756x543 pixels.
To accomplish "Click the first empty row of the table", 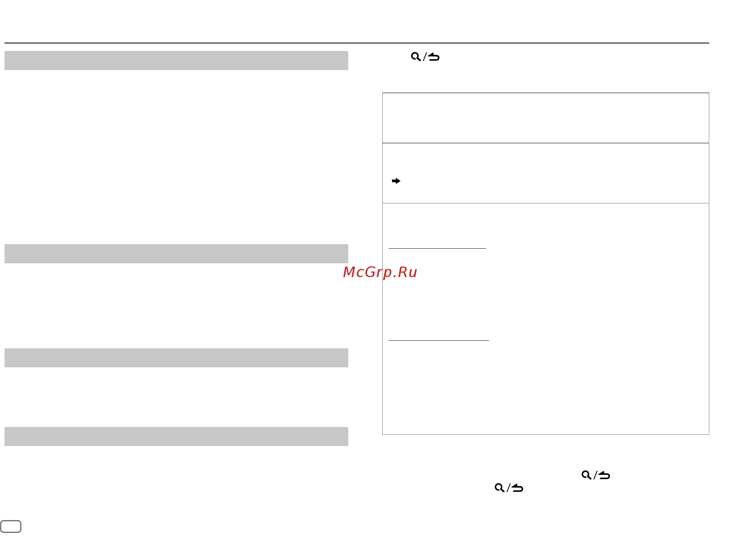I will [546, 118].
